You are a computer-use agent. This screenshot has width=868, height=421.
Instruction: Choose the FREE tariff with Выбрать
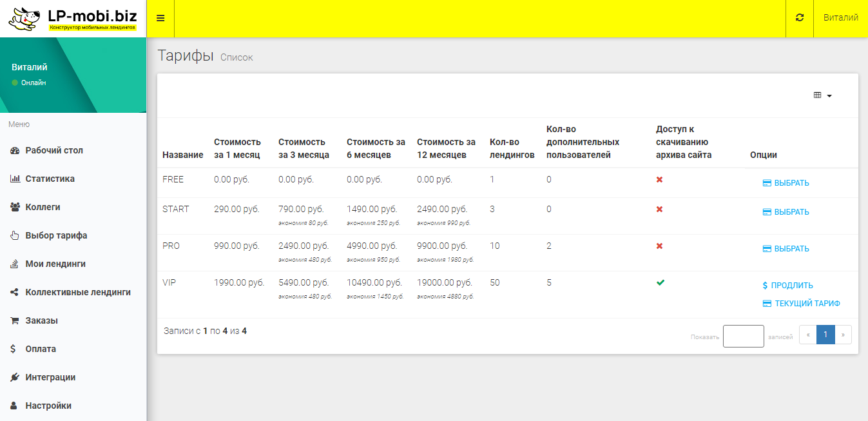(786, 183)
